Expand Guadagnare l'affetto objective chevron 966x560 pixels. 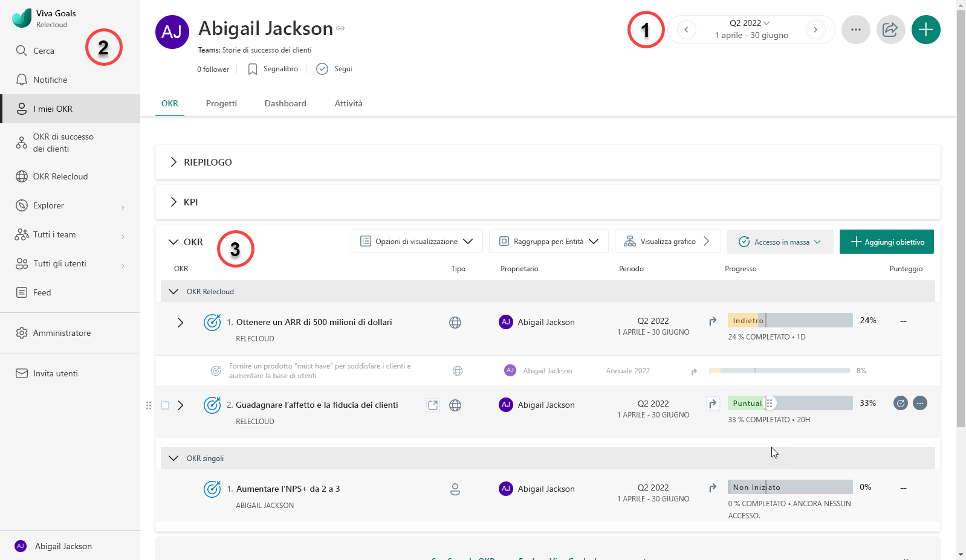(180, 405)
